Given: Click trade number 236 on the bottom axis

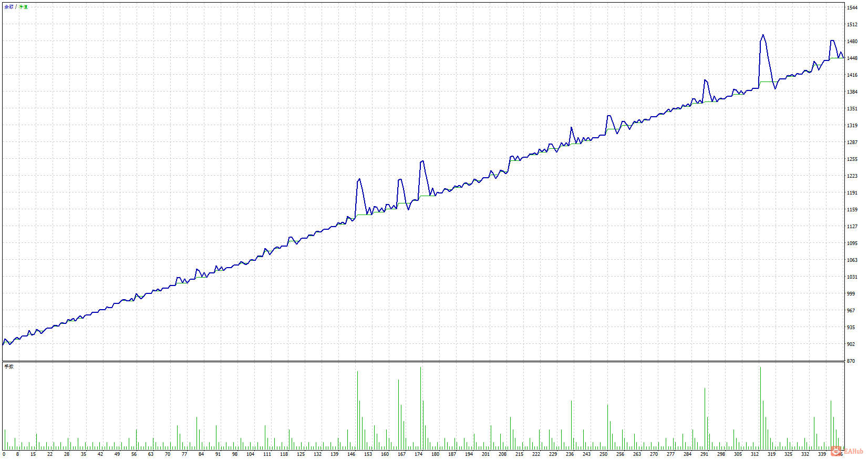Looking at the screenshot, I should (570, 454).
